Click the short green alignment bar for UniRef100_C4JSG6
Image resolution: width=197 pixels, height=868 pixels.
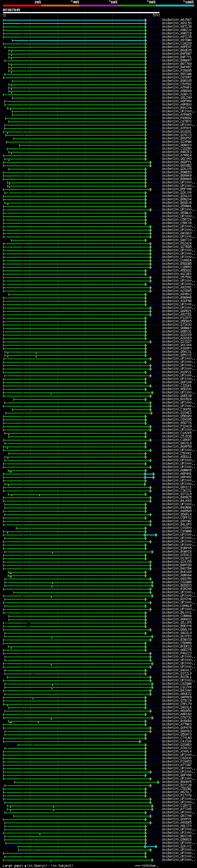72,741
